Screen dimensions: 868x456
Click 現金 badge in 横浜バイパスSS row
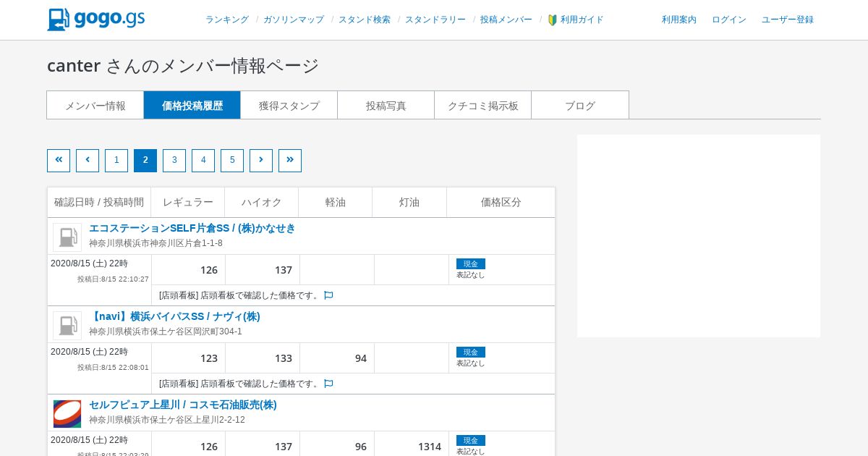(471, 352)
